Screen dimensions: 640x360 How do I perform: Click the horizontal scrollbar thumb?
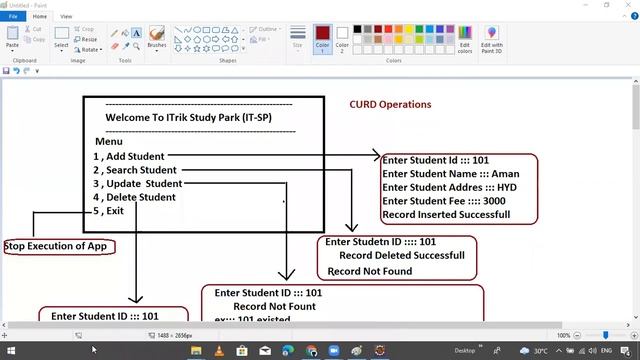pyautogui.click(x=284, y=325)
